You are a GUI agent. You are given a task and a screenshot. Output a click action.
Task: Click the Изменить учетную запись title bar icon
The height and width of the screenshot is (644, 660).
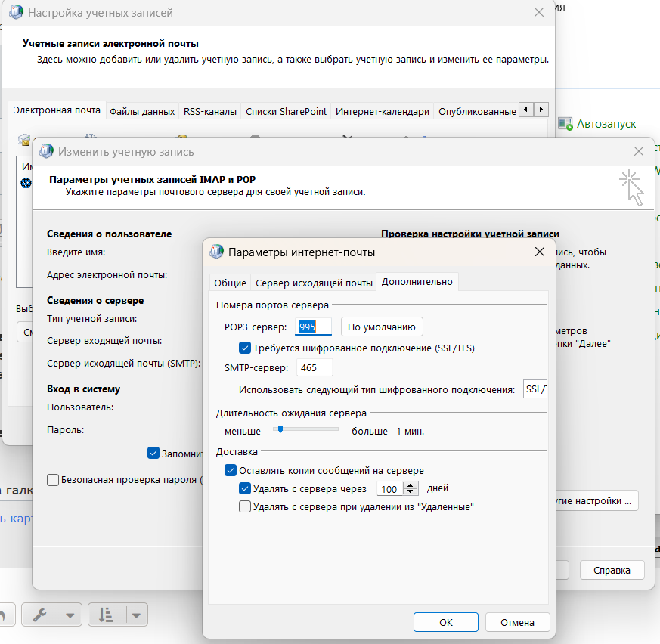click(46, 151)
